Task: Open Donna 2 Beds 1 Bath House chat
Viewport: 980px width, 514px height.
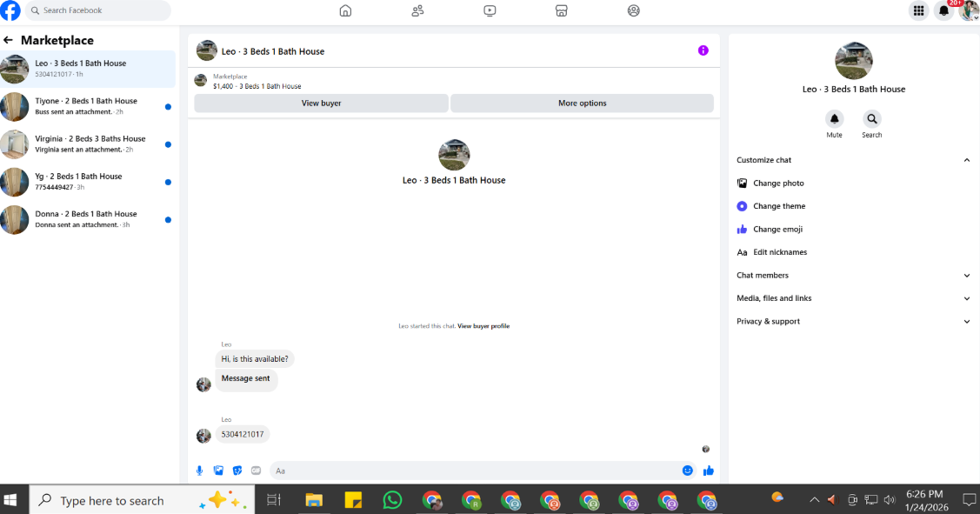Action: point(88,219)
